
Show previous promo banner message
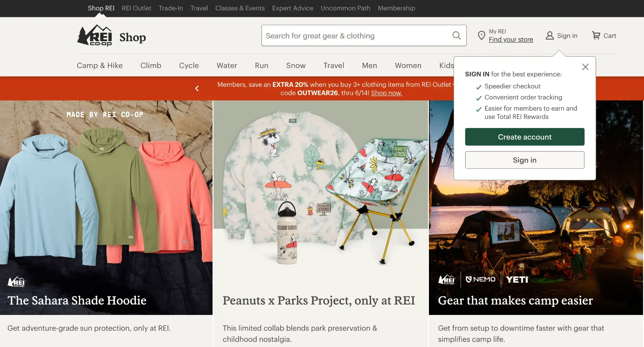(x=197, y=88)
